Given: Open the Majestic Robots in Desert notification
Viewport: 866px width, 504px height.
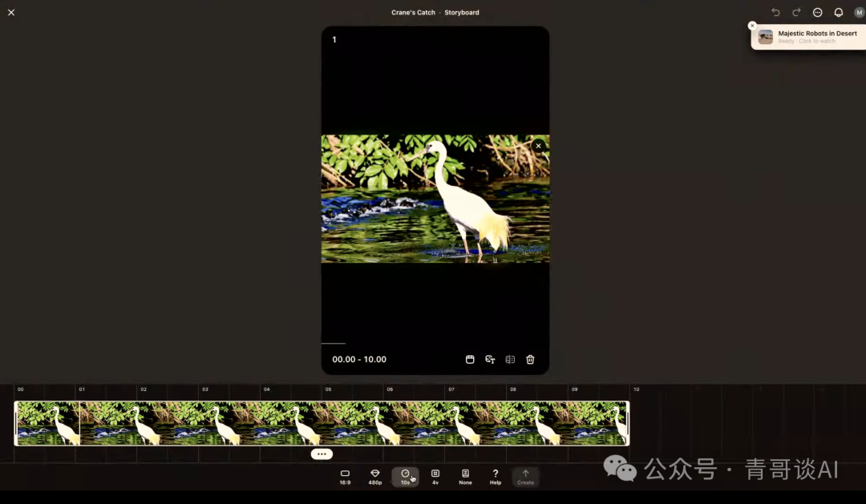Looking at the screenshot, I should pos(810,37).
